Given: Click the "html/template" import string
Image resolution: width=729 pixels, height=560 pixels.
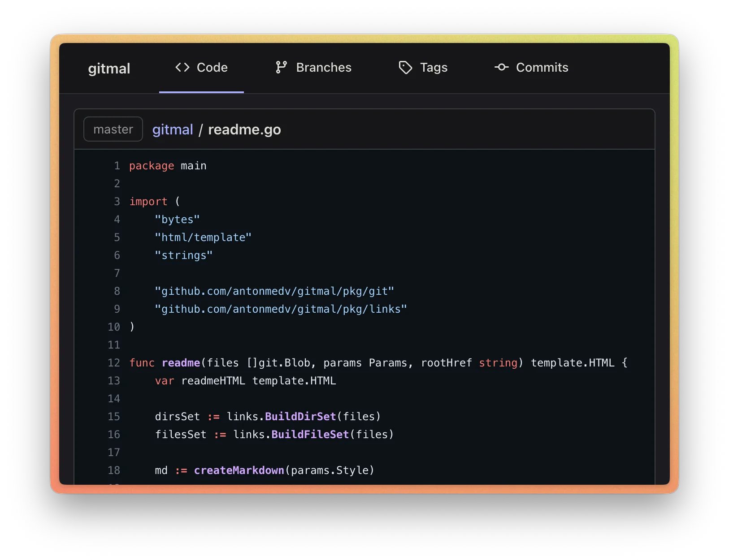Looking at the screenshot, I should click(203, 237).
